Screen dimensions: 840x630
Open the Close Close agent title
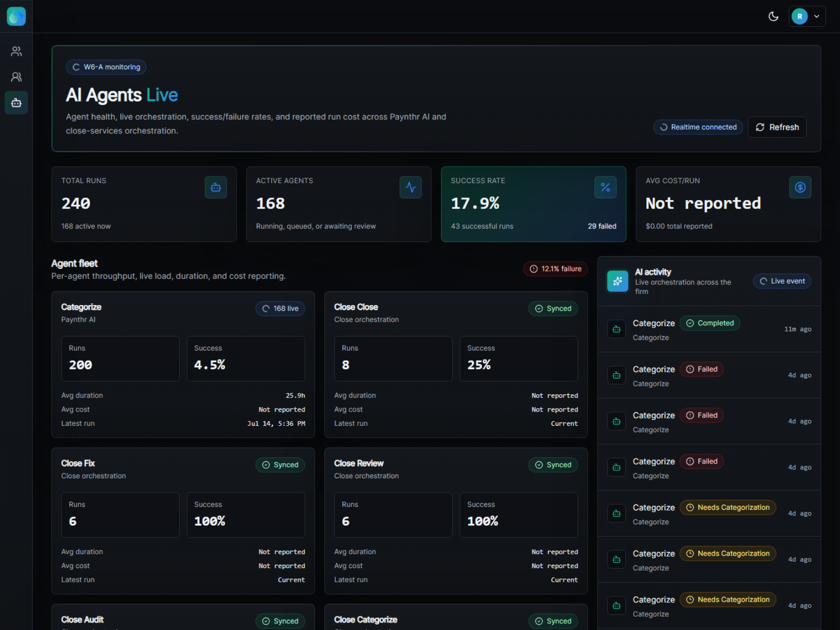click(356, 307)
